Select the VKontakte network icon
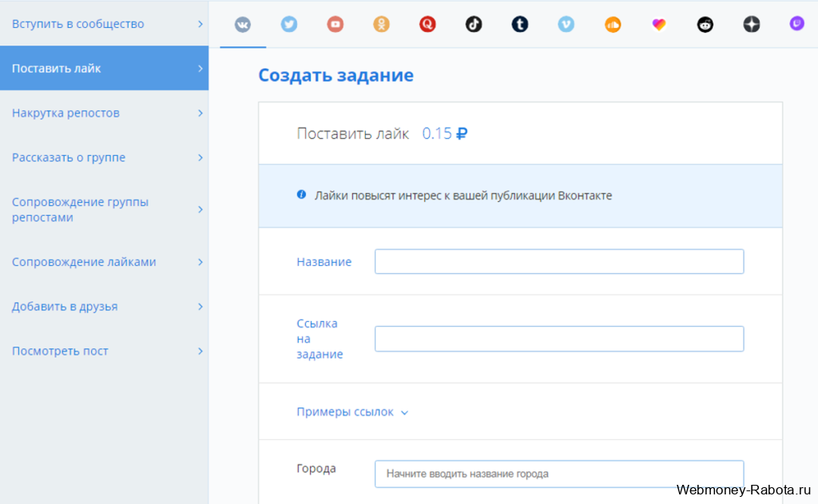 (243, 24)
